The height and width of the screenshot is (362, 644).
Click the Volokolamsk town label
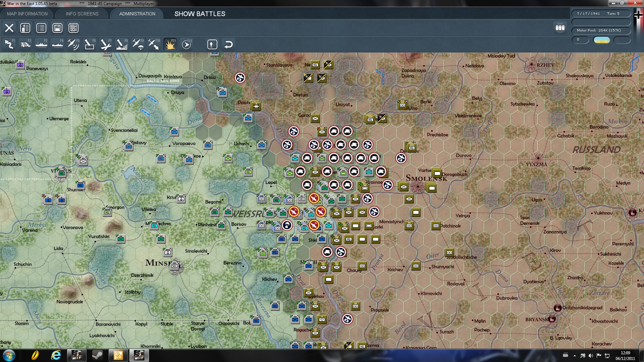(619, 75)
